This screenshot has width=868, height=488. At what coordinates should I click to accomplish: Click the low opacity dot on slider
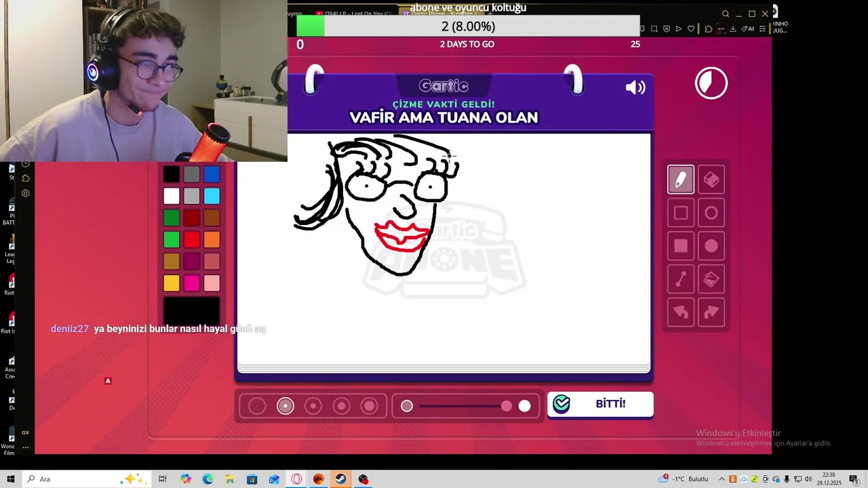click(407, 406)
